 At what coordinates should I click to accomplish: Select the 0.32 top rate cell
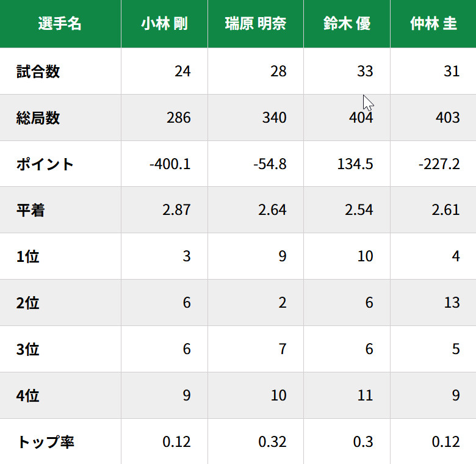pyautogui.click(x=272, y=442)
